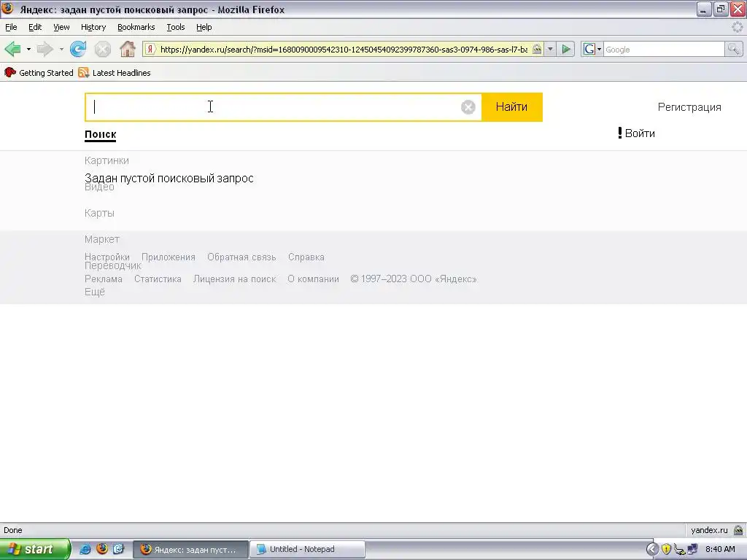This screenshot has width=747, height=560.
Task: Click the Yandex favicon in the address bar
Action: (150, 49)
